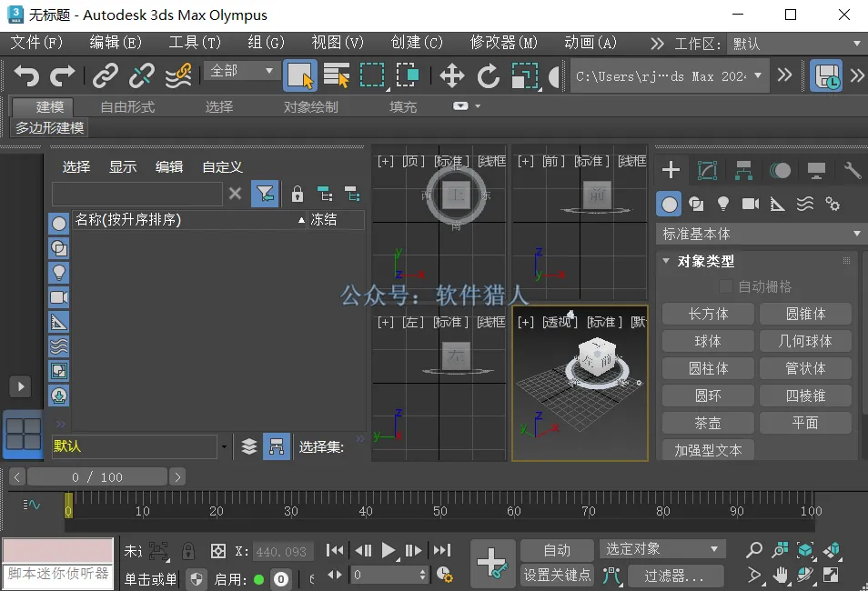This screenshot has width=868, height=591.
Task: Open the Create panel plus tab
Action: pyautogui.click(x=671, y=170)
